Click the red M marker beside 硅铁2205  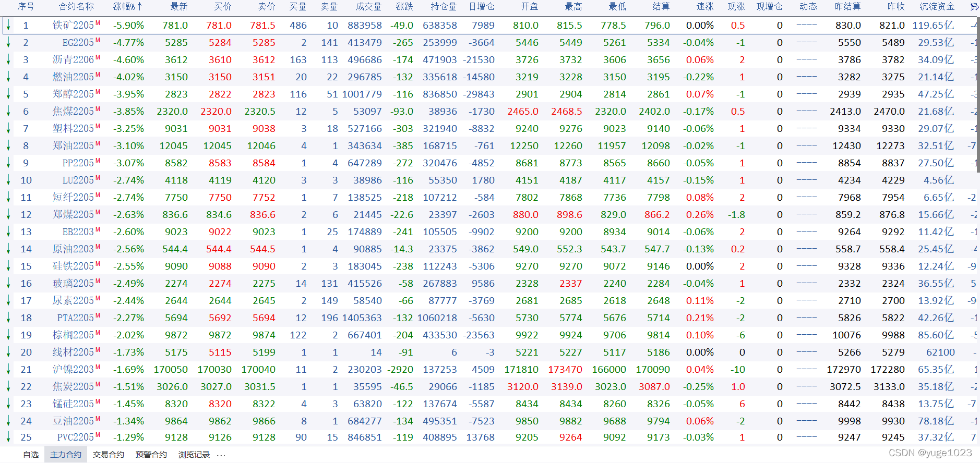click(98, 263)
